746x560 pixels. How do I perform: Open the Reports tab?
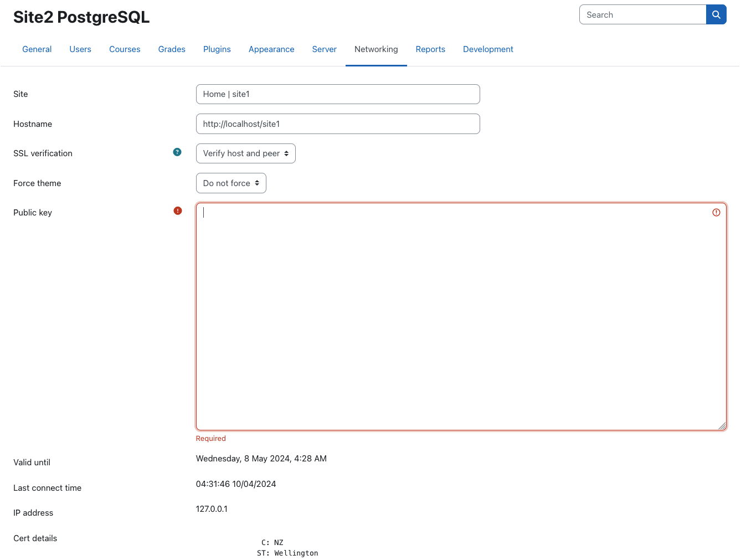430,49
